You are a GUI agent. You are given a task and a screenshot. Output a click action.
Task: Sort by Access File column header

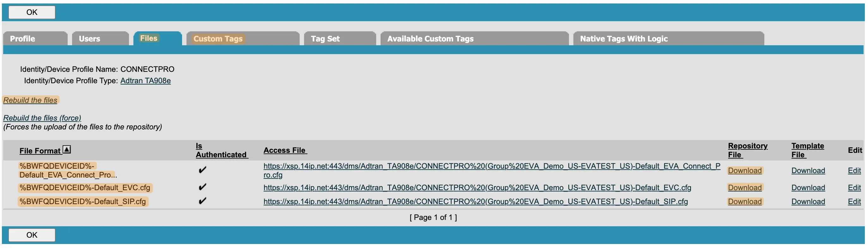click(x=285, y=150)
